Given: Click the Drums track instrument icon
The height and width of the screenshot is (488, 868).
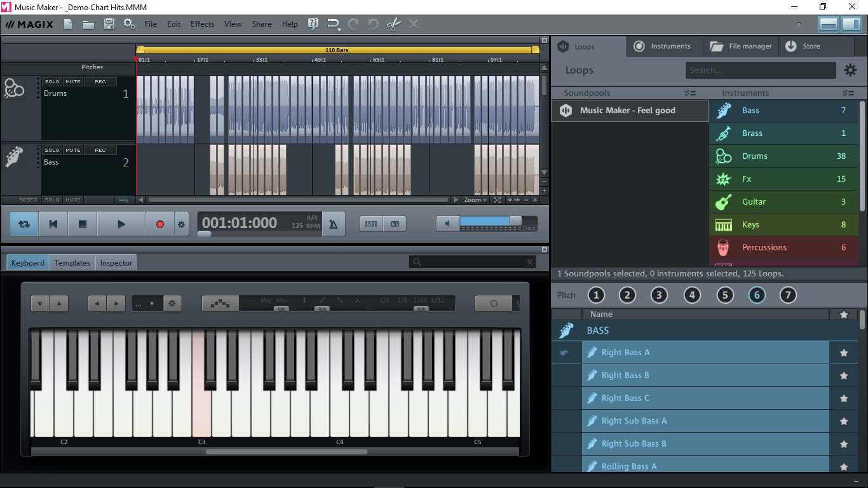Looking at the screenshot, I should point(14,88).
